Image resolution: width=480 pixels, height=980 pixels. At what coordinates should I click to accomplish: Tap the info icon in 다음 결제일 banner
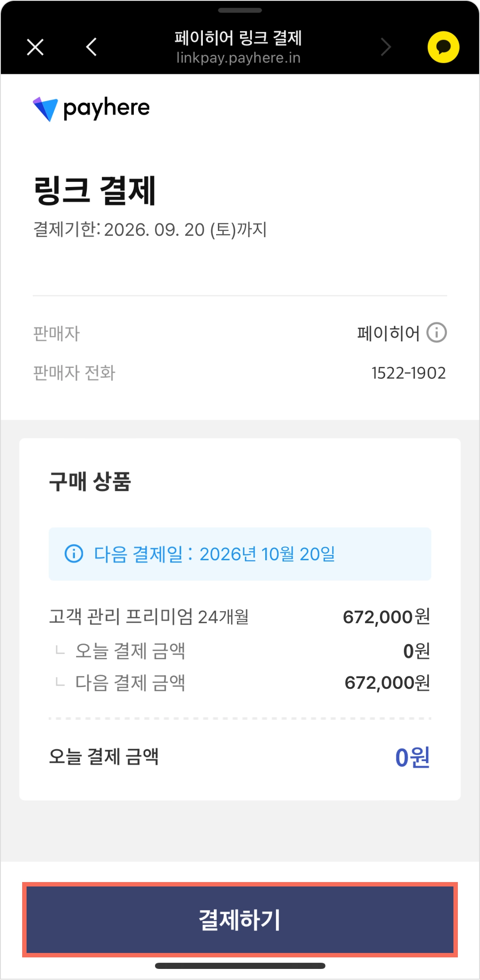pos(74,554)
